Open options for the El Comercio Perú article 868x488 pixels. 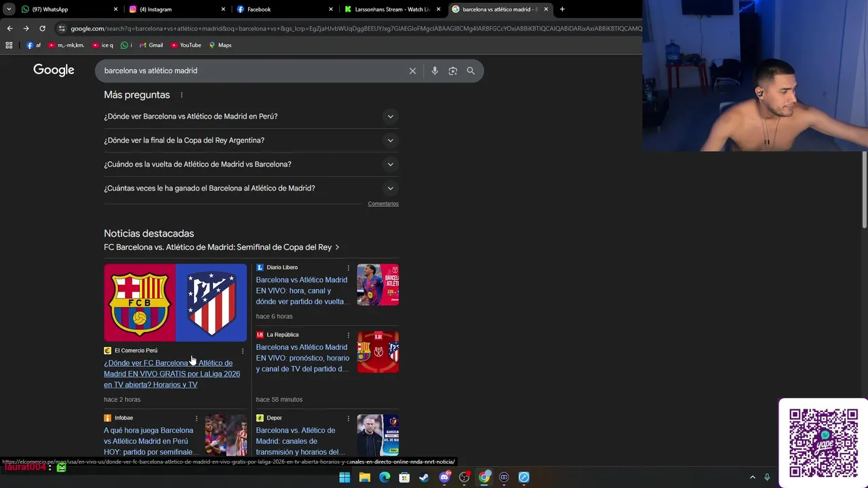[243, 351]
